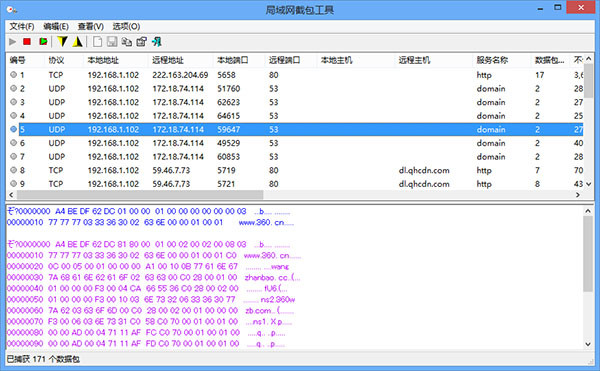Open the 文件(F) menu

22,26
